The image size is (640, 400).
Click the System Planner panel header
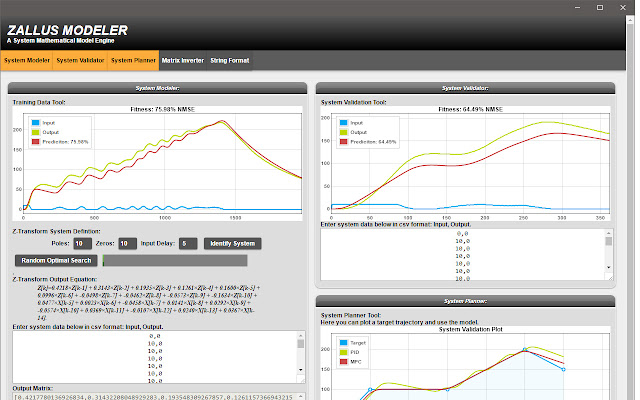pos(465,301)
